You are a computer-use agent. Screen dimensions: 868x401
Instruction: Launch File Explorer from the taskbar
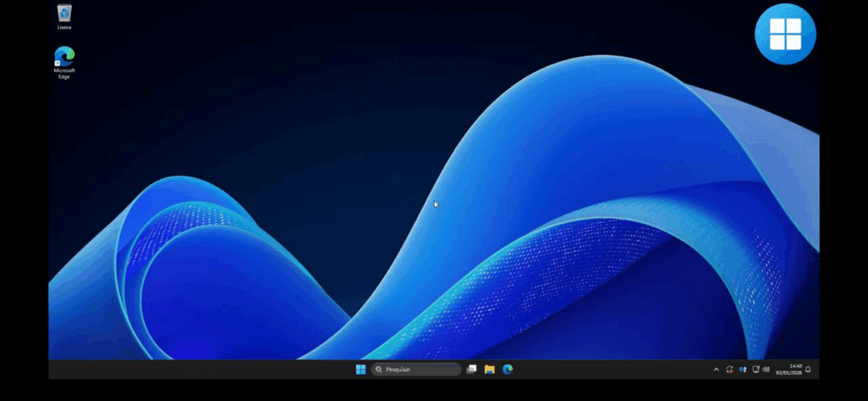pos(490,370)
